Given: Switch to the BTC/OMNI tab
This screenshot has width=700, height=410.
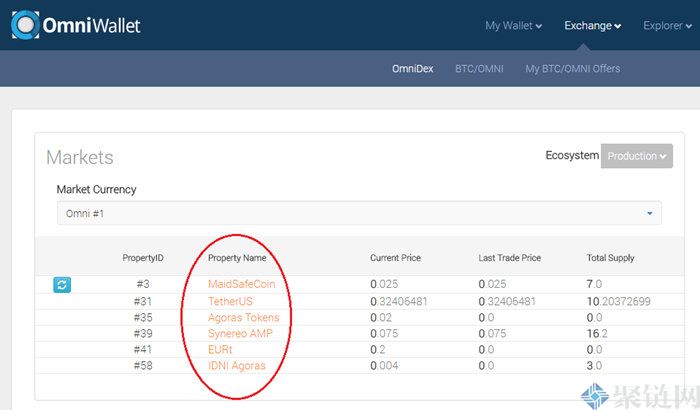Looking at the screenshot, I should pyautogui.click(x=479, y=69).
